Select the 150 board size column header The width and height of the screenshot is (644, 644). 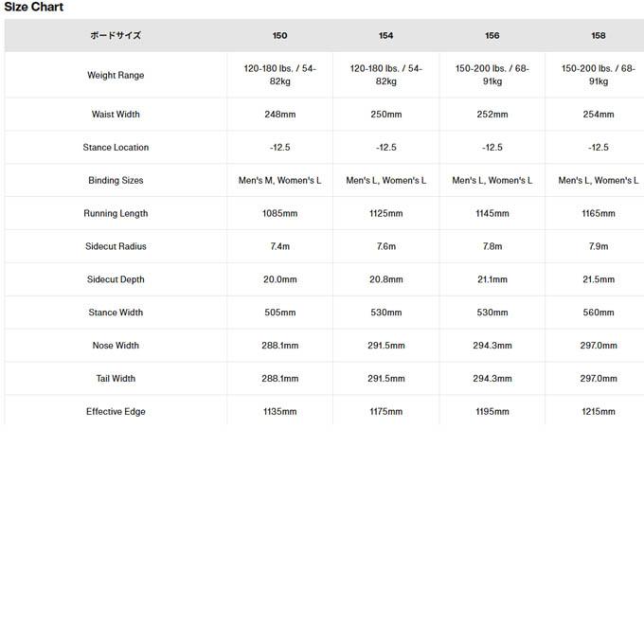pos(279,36)
